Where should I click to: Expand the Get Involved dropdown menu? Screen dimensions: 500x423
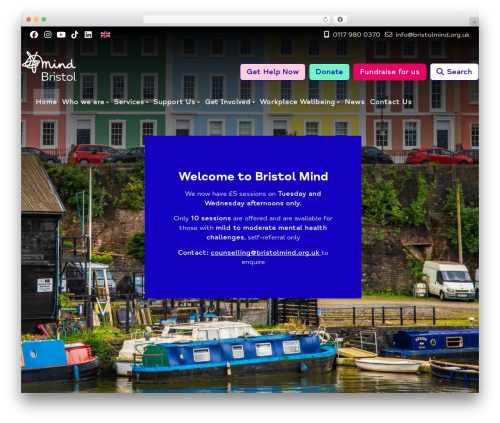(230, 102)
